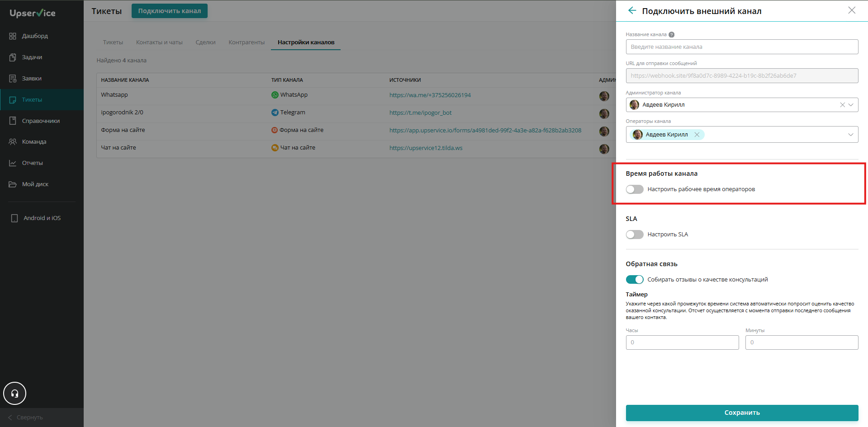Focus the Часы timer input
The height and width of the screenshot is (427, 868).
pos(682,343)
